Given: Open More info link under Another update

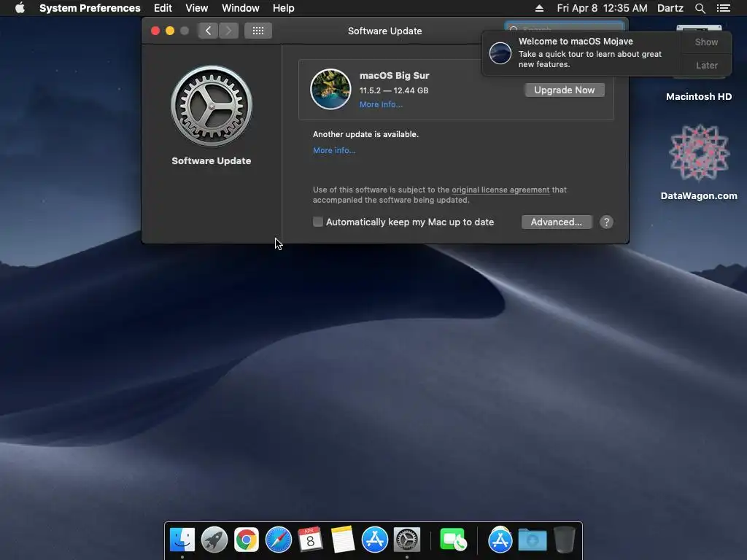Looking at the screenshot, I should point(334,150).
